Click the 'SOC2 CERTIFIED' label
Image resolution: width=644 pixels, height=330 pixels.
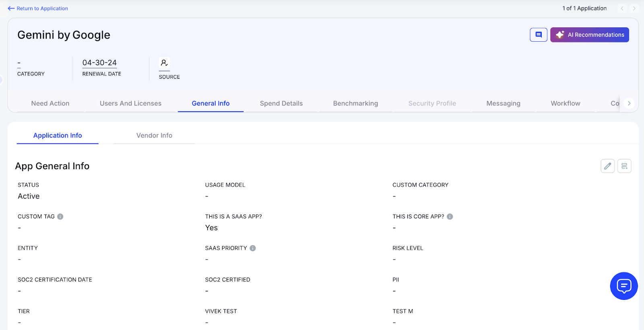click(227, 280)
